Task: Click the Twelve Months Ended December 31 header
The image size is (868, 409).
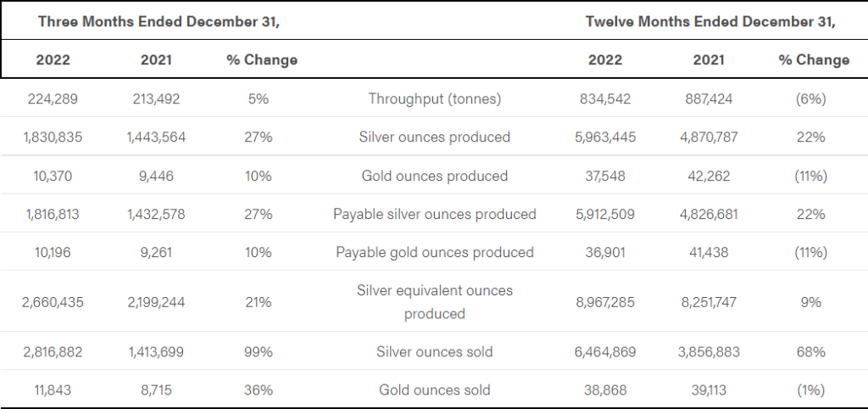Action: tap(710, 21)
